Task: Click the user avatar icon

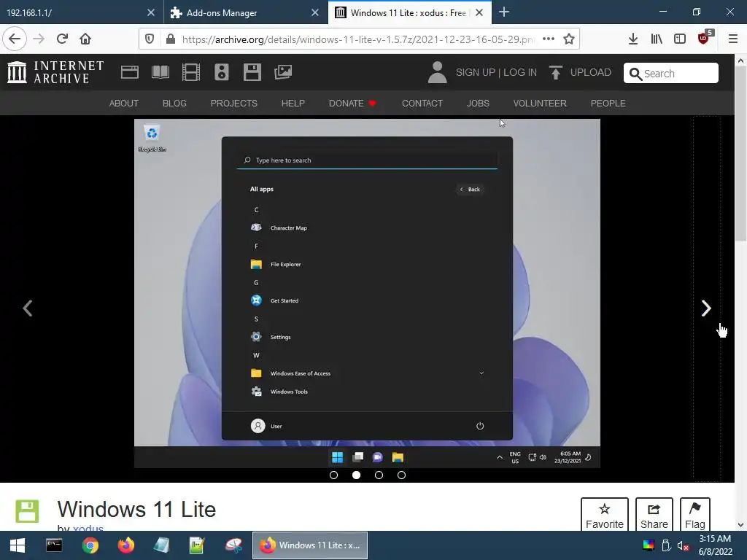Action: pyautogui.click(x=438, y=72)
